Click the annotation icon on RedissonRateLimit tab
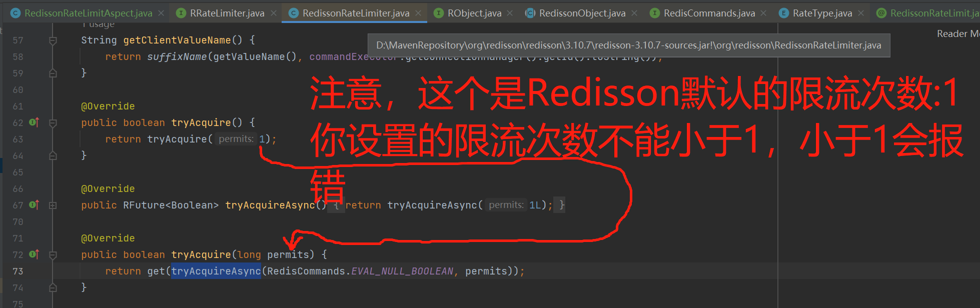Screen dimensions: 980x308 [881, 13]
